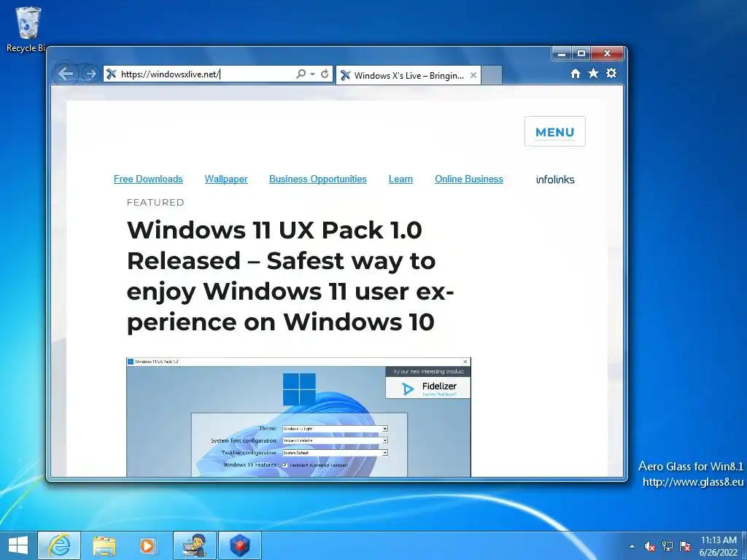Click the UX Pack screenshot thumbnail

(298, 417)
